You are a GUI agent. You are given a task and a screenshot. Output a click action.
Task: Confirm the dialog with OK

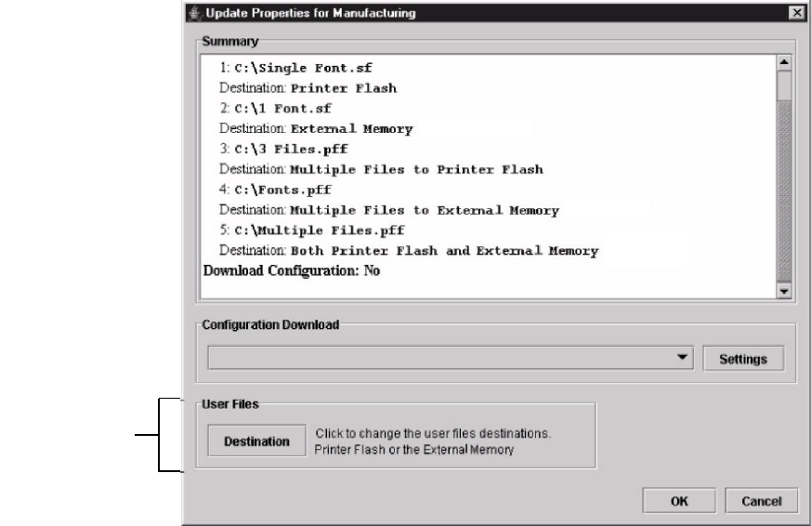tap(679, 501)
